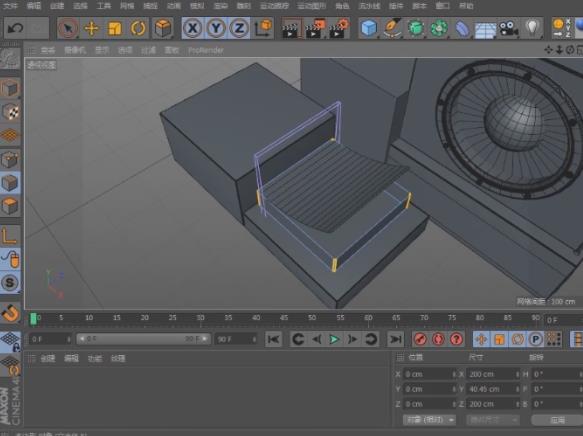
Task: Open Render Settings clapperboard with gear
Action: (338, 29)
